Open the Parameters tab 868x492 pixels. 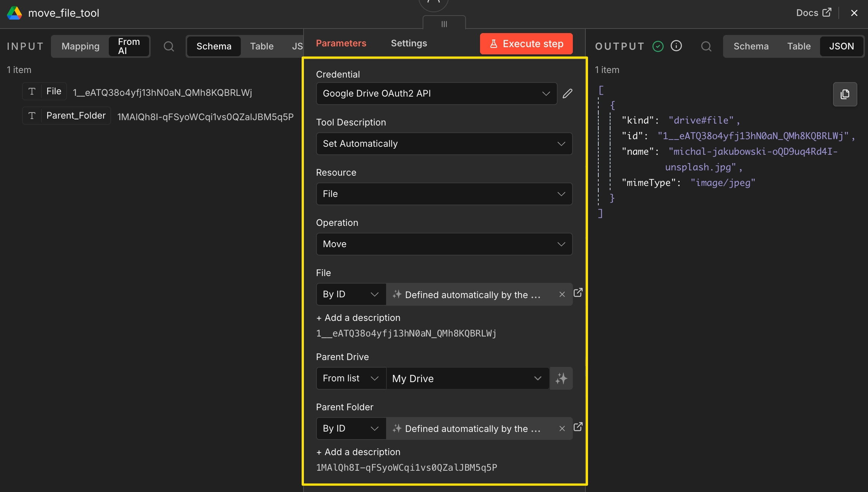point(341,43)
